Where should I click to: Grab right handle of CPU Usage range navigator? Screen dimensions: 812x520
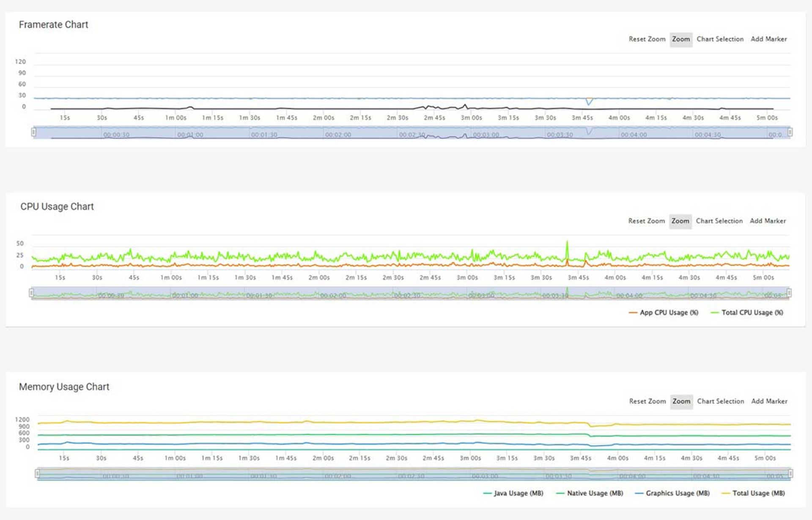tap(789, 293)
